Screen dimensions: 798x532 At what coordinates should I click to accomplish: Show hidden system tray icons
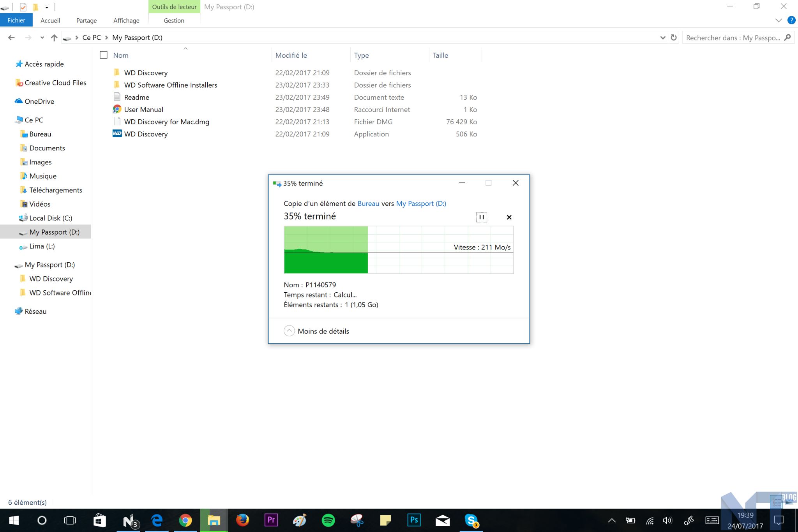612,520
